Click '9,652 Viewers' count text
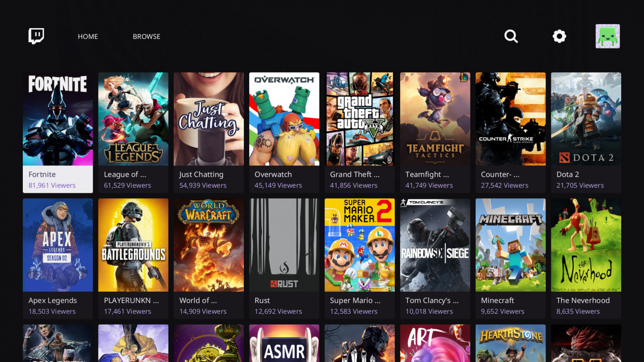 pos(503,312)
